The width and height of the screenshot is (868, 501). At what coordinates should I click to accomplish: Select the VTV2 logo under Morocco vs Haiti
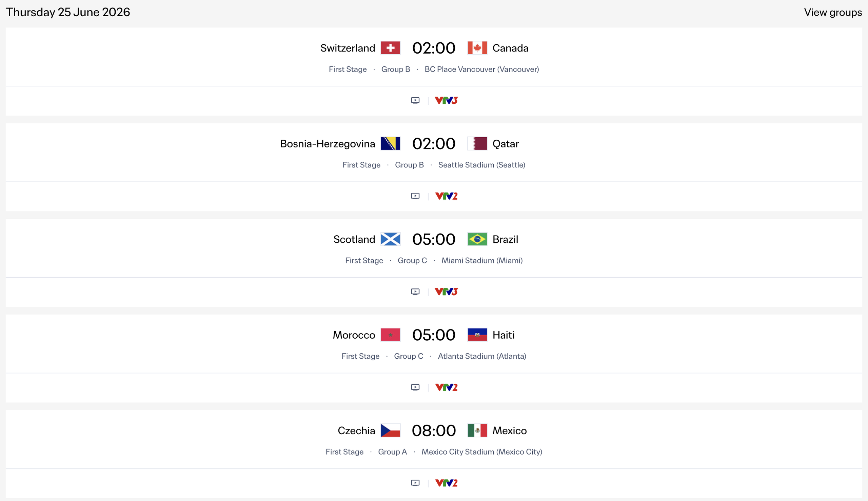447,387
